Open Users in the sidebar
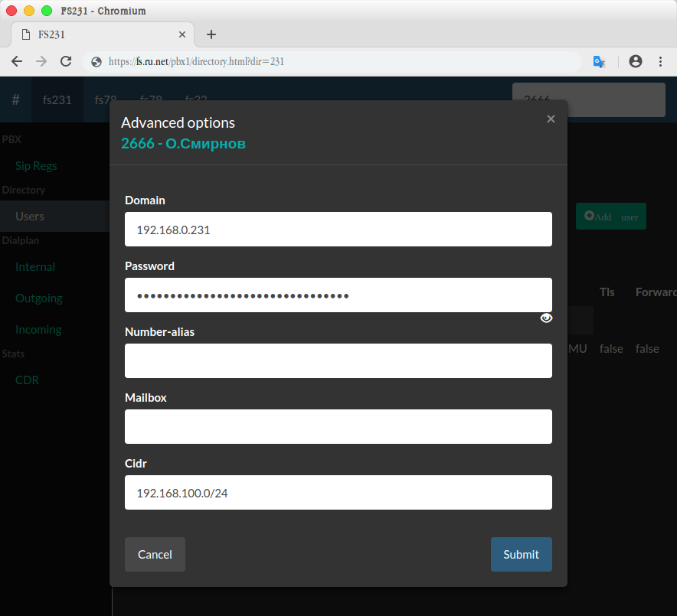The width and height of the screenshot is (677, 616). pyautogui.click(x=30, y=216)
